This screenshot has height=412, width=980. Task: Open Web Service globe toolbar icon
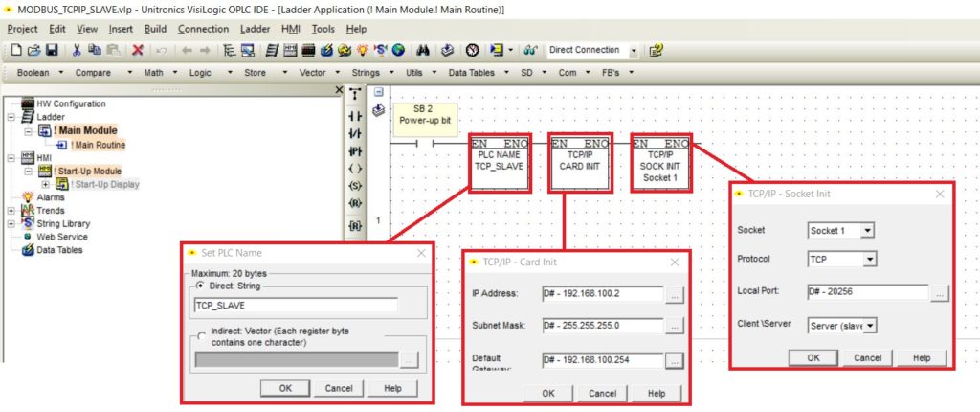tap(398, 51)
